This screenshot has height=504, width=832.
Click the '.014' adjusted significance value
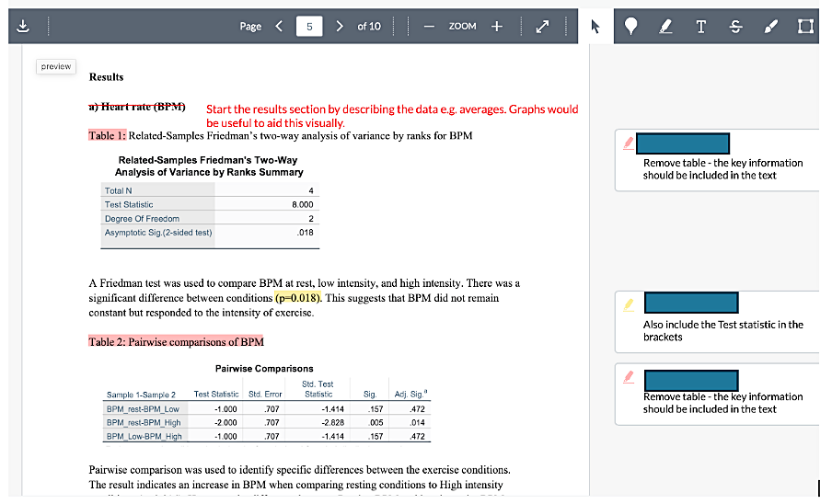click(417, 423)
